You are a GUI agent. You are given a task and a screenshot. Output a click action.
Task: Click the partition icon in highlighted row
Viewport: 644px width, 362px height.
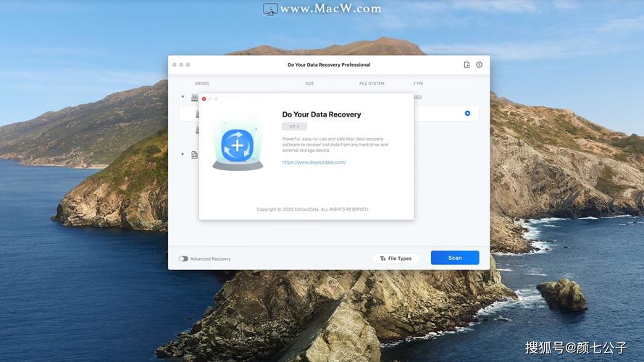(197, 114)
